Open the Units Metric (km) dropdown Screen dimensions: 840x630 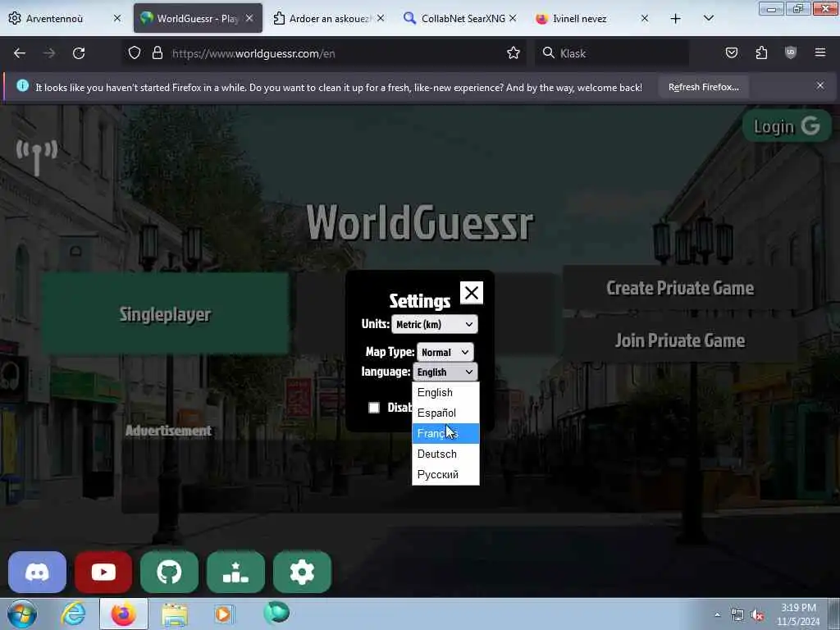(x=435, y=324)
